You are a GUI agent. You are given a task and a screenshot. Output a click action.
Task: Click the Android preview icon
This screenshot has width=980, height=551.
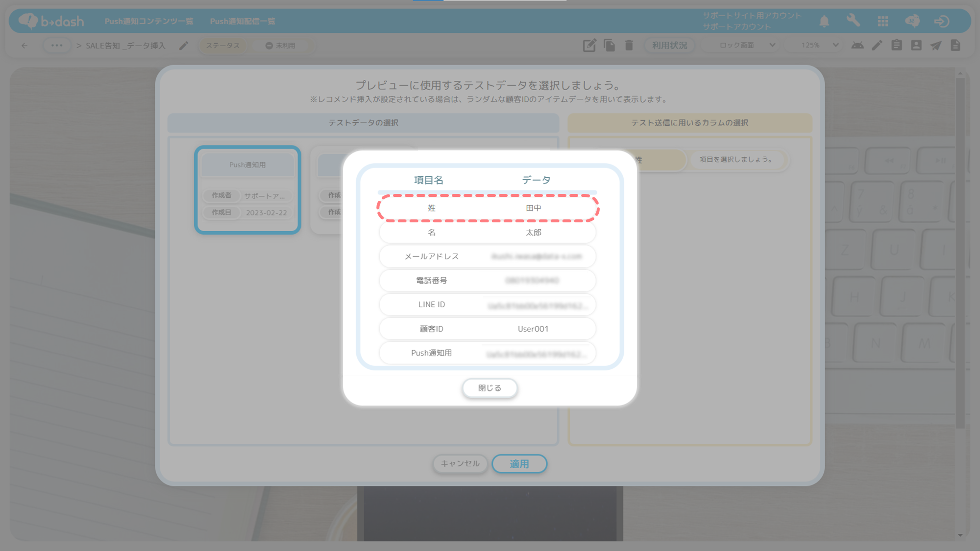[857, 46]
